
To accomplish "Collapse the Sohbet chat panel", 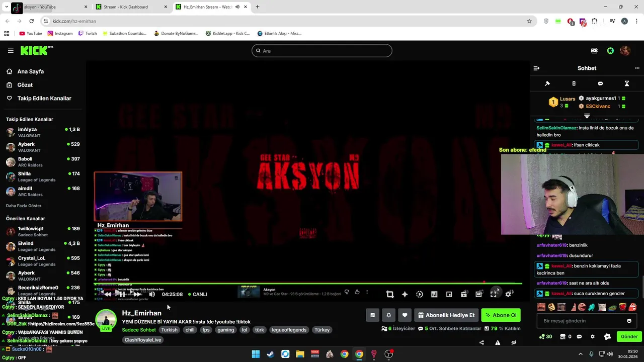I will pyautogui.click(x=536, y=68).
